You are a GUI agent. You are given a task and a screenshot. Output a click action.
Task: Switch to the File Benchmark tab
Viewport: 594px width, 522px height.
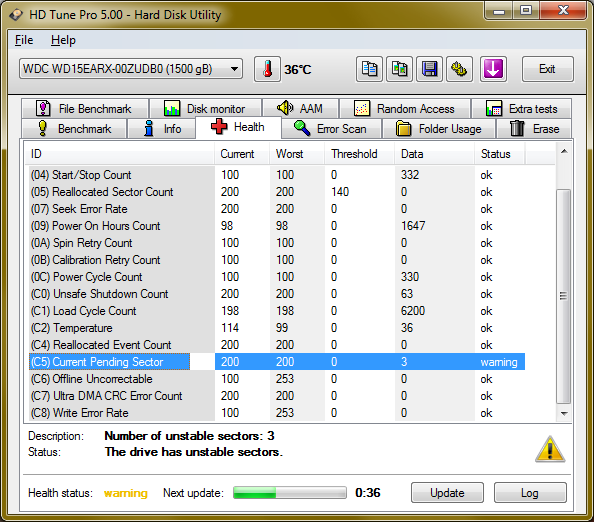click(85, 109)
